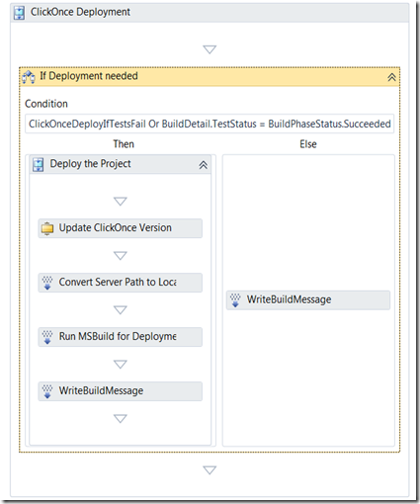Select the Convert Server Path to Local activity
This screenshot has height=504, width=420.
[x=121, y=283]
